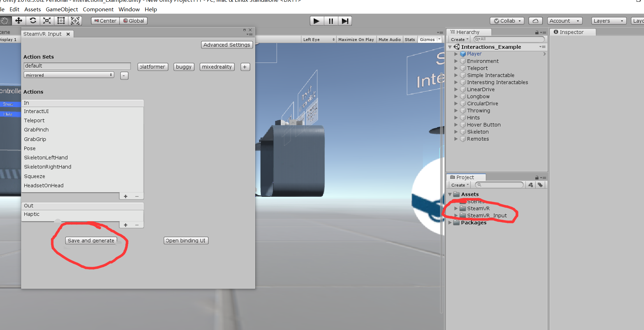Click the Pause button

click(x=331, y=21)
